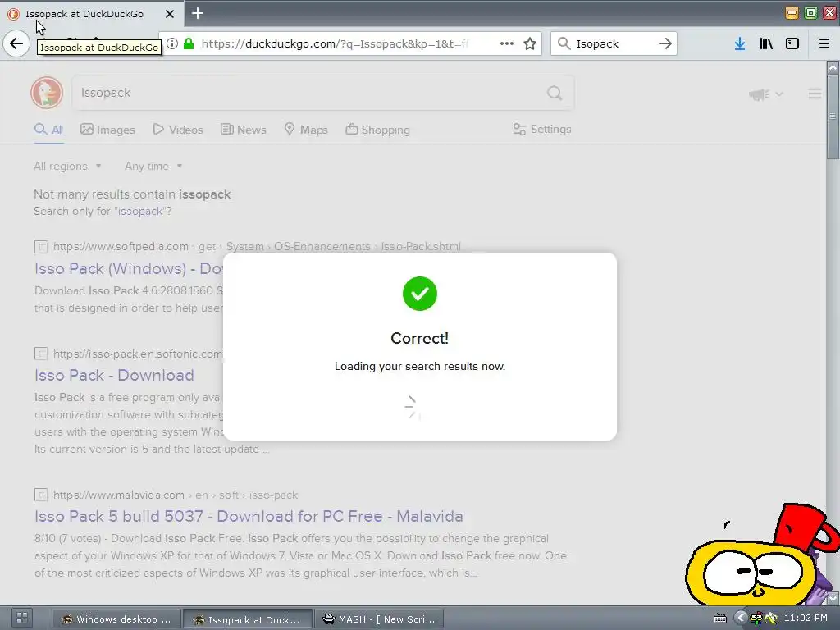Screen dimensions: 840x630
Task: Open the page actions three-dot menu
Action: pyautogui.click(x=507, y=43)
